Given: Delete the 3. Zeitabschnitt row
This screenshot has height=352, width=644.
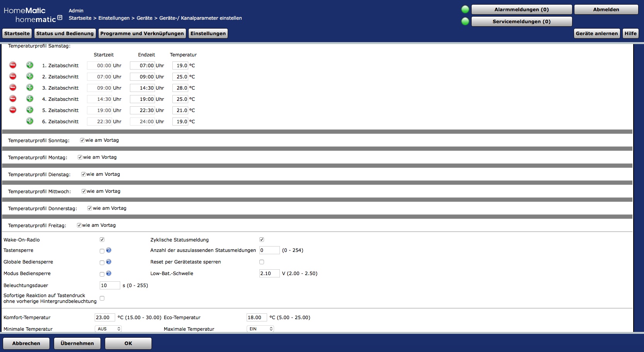Looking at the screenshot, I should point(13,88).
